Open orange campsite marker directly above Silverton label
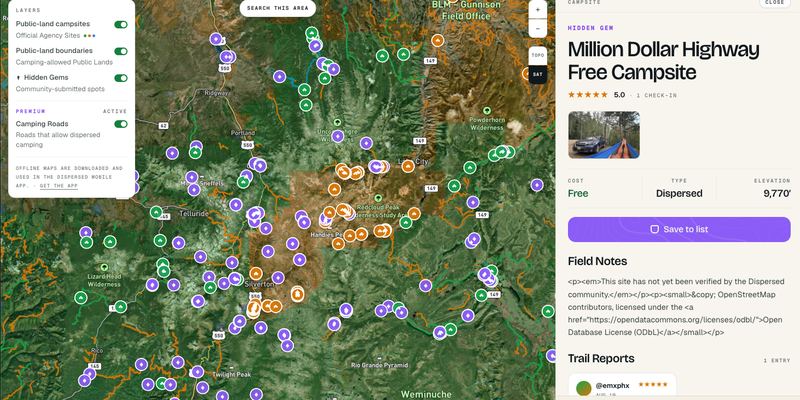The height and width of the screenshot is (400, 800). pyautogui.click(x=256, y=273)
